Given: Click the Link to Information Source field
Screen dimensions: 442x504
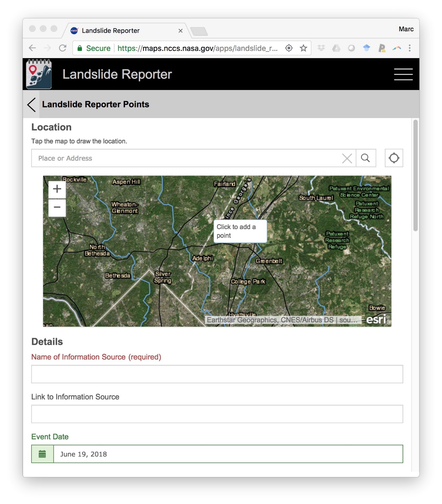Looking at the screenshot, I should point(217,414).
